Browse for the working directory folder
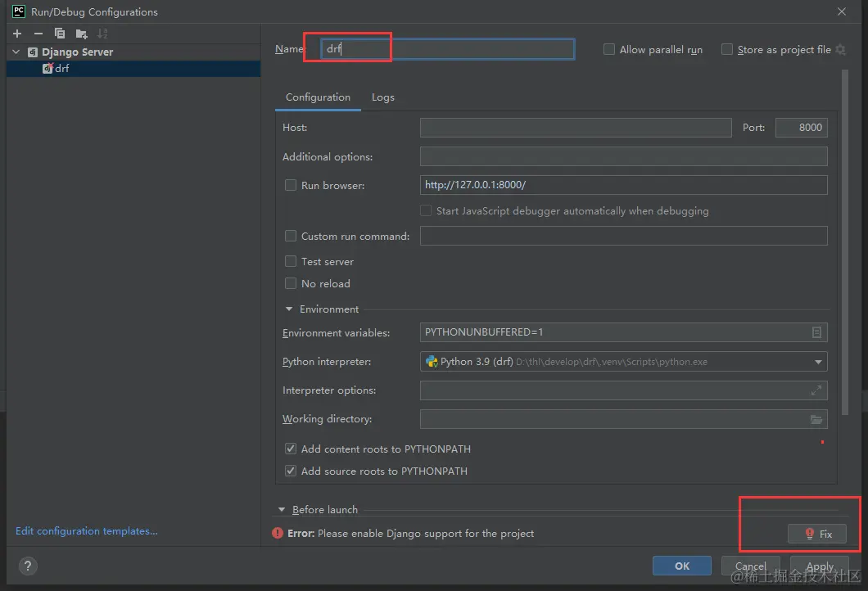This screenshot has width=868, height=591. [816, 419]
